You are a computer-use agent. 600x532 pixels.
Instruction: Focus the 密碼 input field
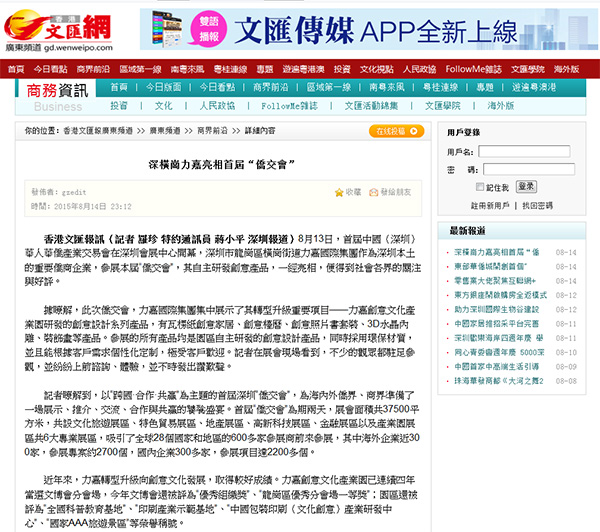click(x=529, y=169)
